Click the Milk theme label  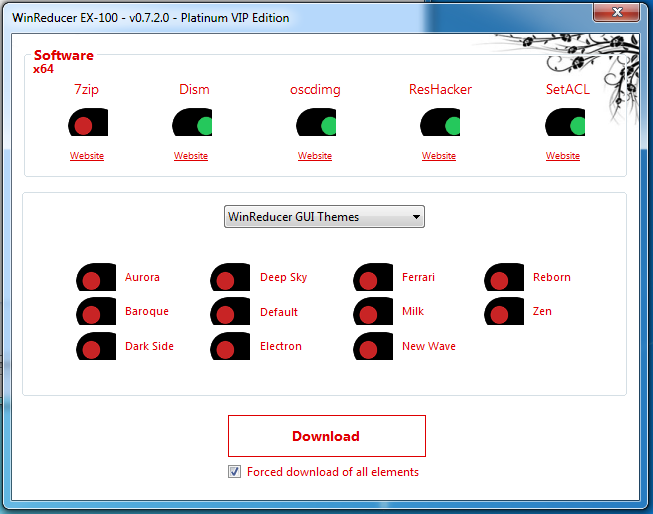(413, 311)
